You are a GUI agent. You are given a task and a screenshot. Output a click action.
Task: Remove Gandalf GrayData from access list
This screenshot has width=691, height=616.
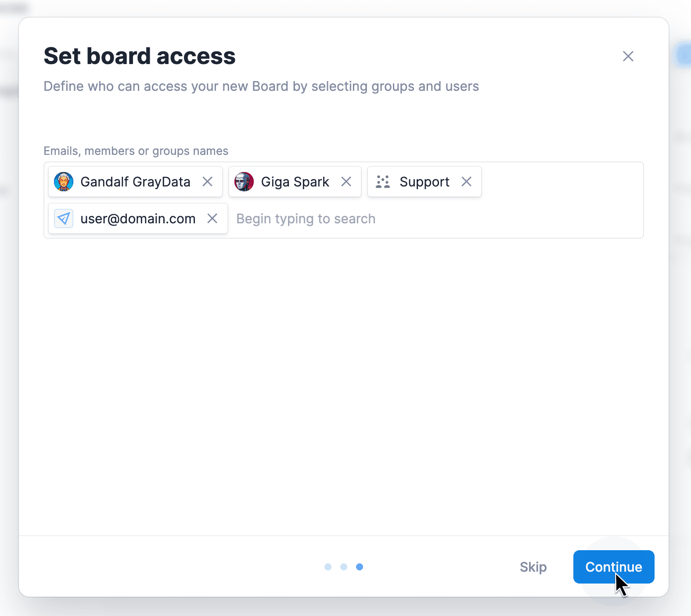(x=208, y=182)
